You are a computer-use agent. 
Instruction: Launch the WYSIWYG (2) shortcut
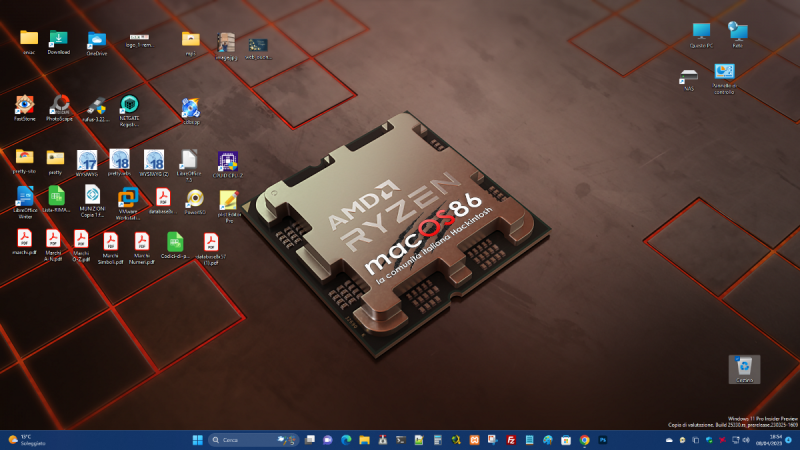coord(154,163)
